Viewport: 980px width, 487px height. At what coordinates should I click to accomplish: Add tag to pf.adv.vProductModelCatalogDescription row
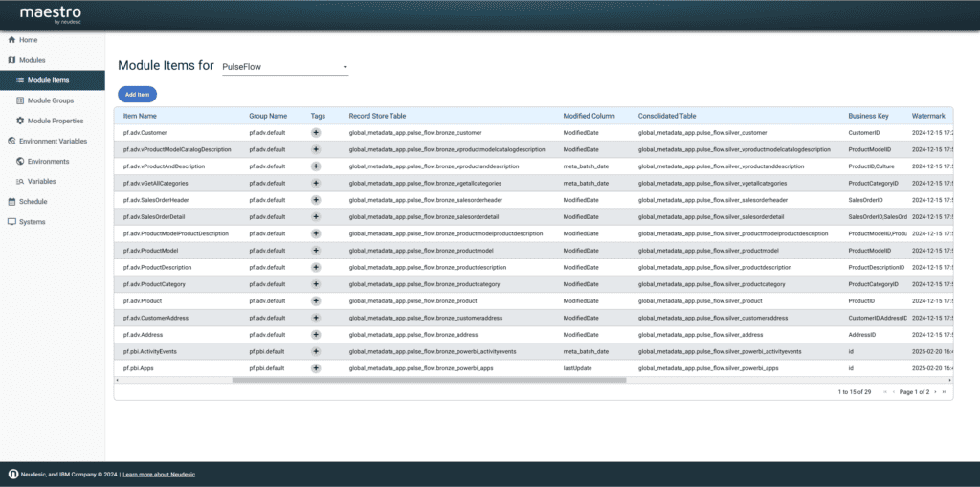tap(316, 149)
